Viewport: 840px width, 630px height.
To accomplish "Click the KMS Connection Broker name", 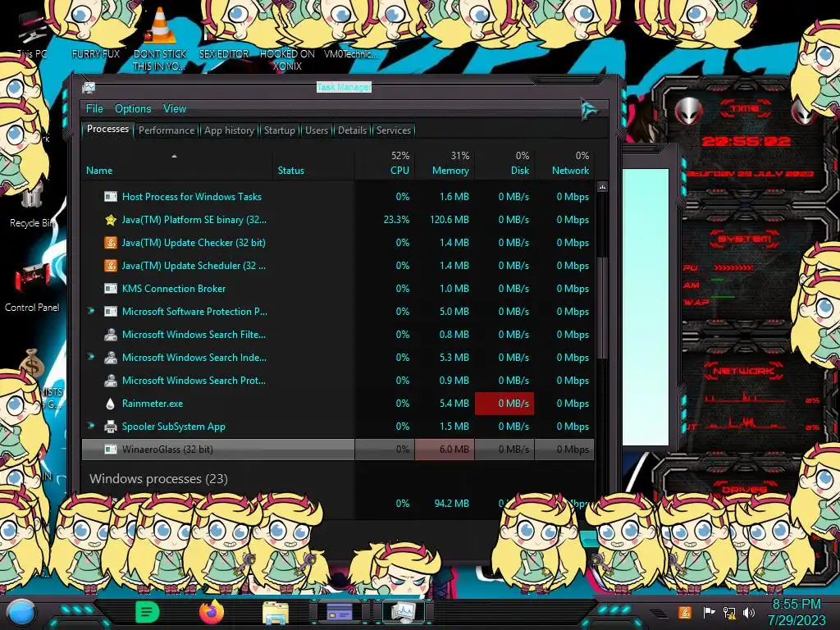I will 174,289.
